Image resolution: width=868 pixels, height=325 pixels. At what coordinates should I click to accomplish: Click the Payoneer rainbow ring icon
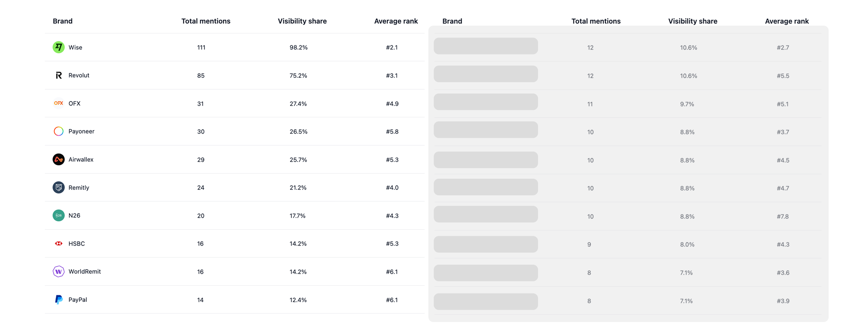[59, 131]
